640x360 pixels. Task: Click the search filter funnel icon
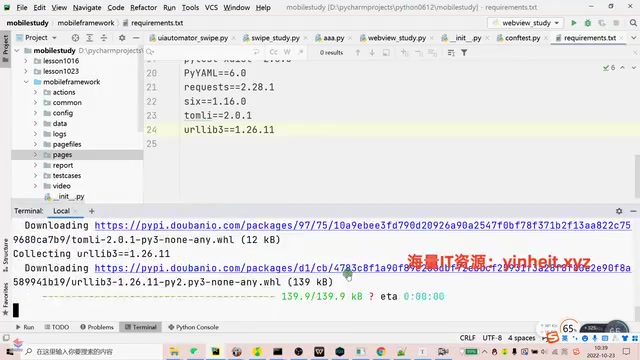tap(464, 52)
